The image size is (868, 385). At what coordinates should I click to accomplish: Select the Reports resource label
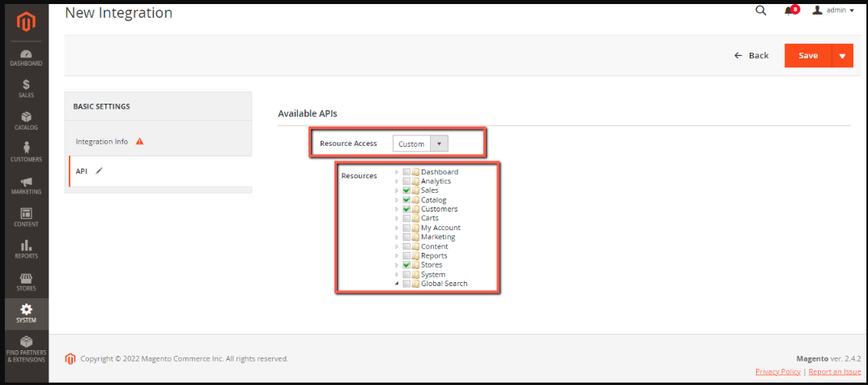(x=434, y=256)
